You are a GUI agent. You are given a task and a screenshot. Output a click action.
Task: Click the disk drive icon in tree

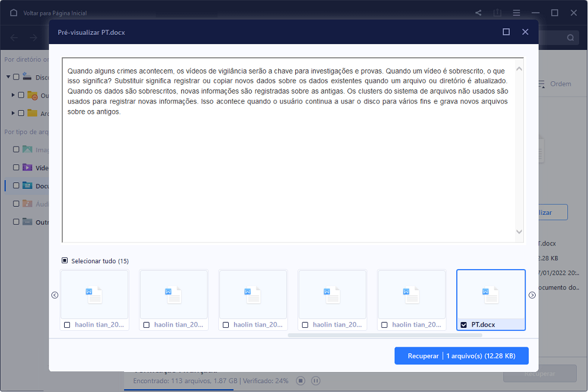pos(27,77)
